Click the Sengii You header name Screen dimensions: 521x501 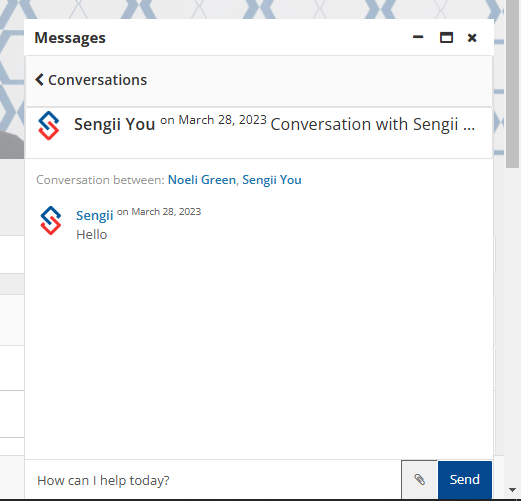[114, 124]
